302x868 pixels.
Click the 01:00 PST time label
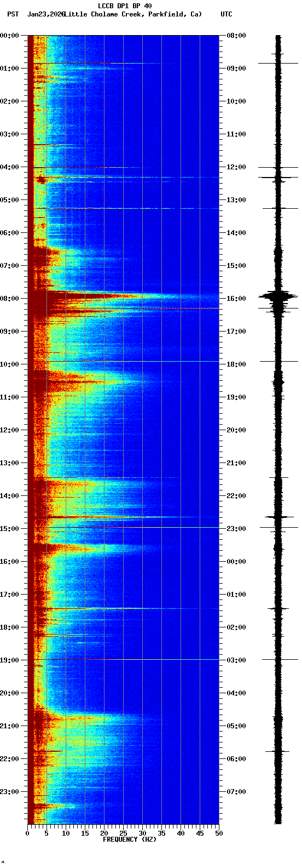(x=10, y=68)
